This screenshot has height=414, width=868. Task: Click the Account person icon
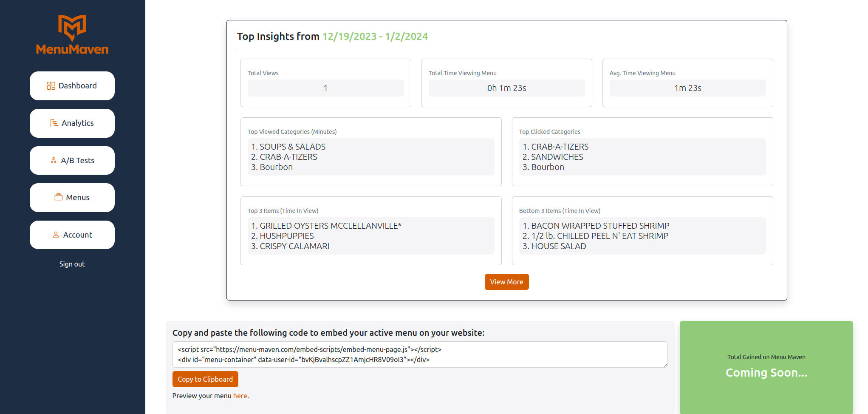[56, 235]
